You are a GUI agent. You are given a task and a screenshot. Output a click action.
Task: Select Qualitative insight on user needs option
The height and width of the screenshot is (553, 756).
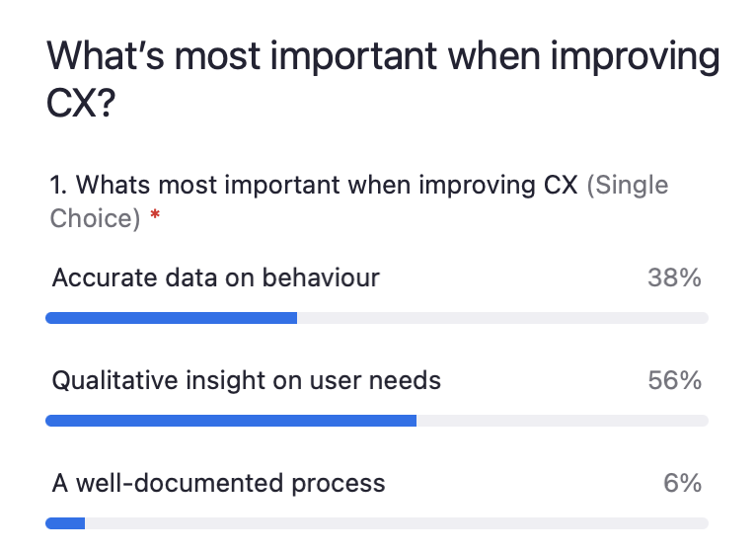247,381
